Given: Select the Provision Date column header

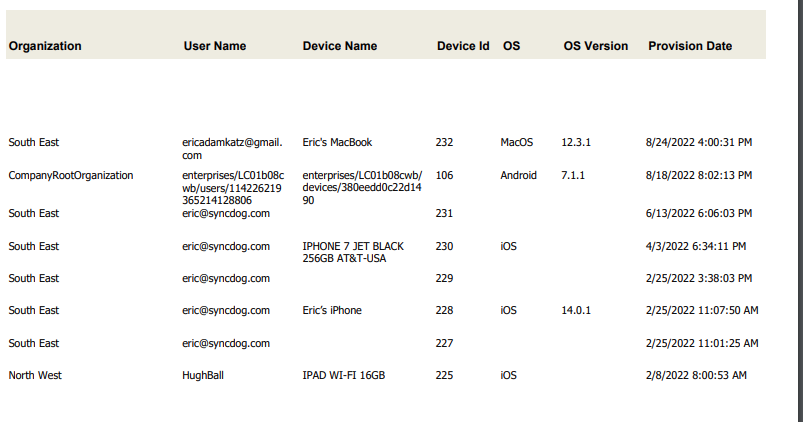Looking at the screenshot, I should 690,46.
